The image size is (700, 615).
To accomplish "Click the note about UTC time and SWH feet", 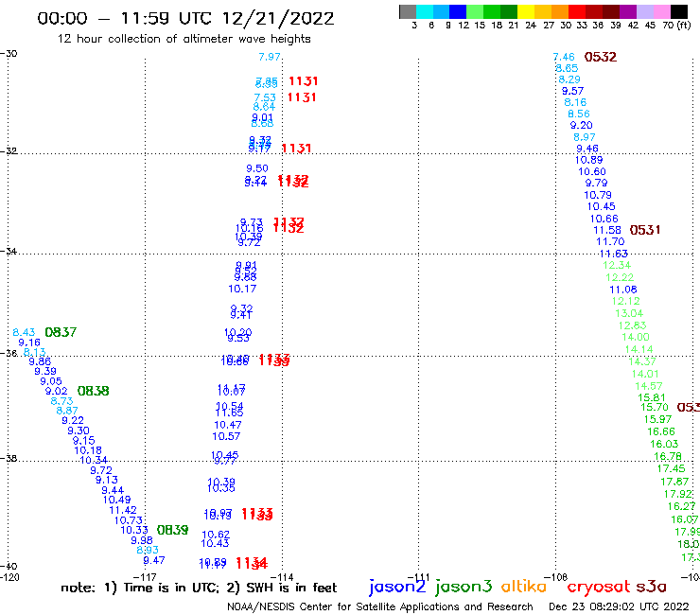I will tap(199, 588).
